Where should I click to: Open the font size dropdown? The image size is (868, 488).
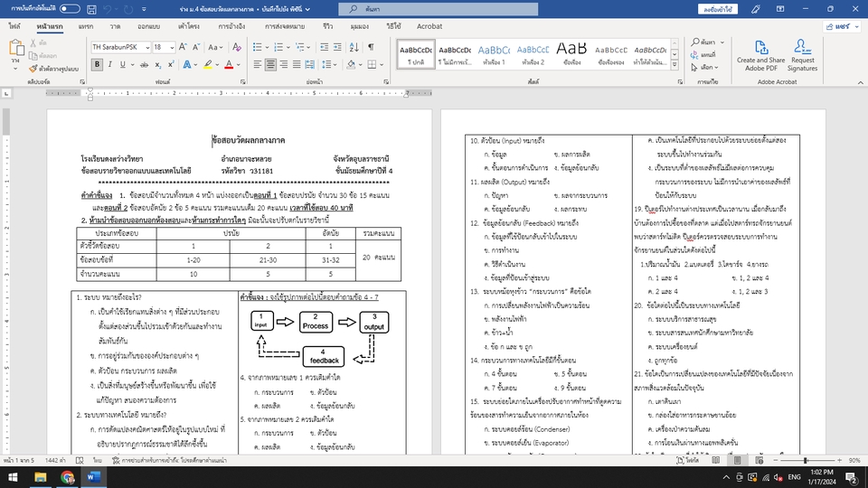point(172,48)
